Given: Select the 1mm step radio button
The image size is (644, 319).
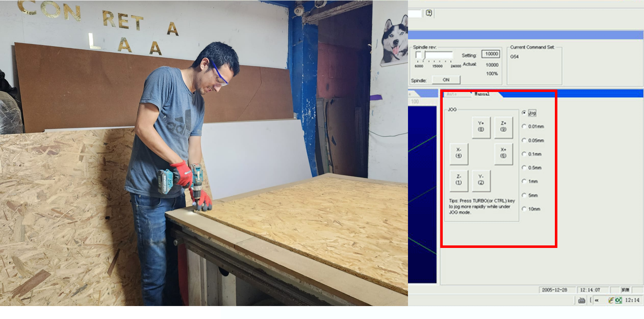Looking at the screenshot, I should 524,181.
